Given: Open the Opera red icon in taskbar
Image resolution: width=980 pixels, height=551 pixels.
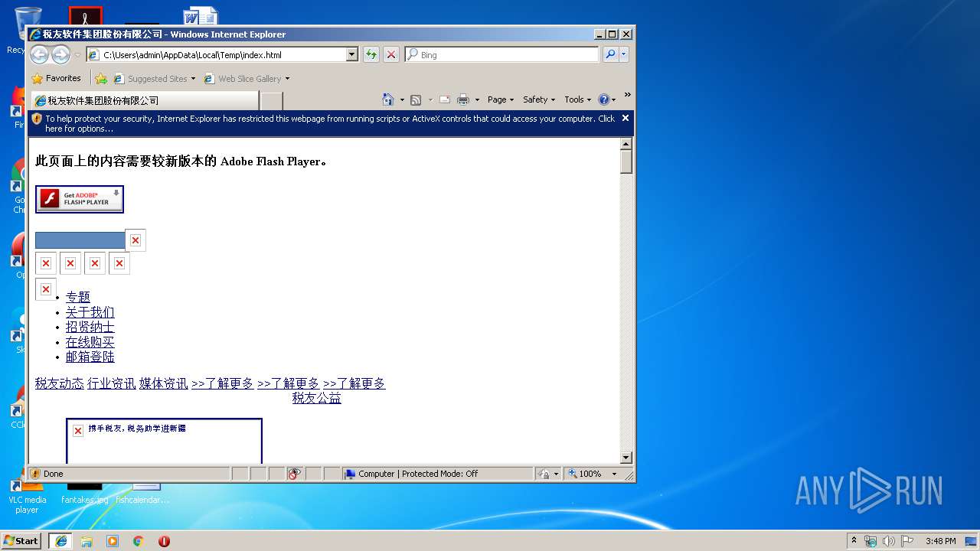Looking at the screenshot, I should point(164,541).
